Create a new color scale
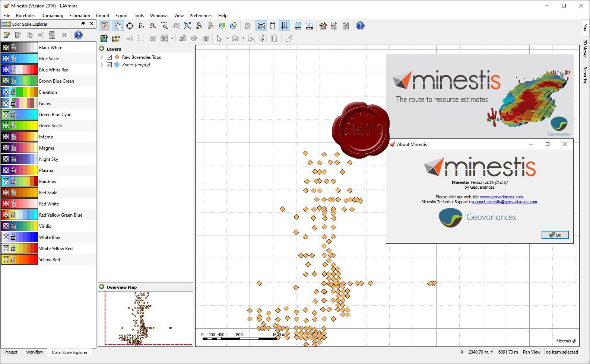The width and height of the screenshot is (590, 364). click(6, 35)
